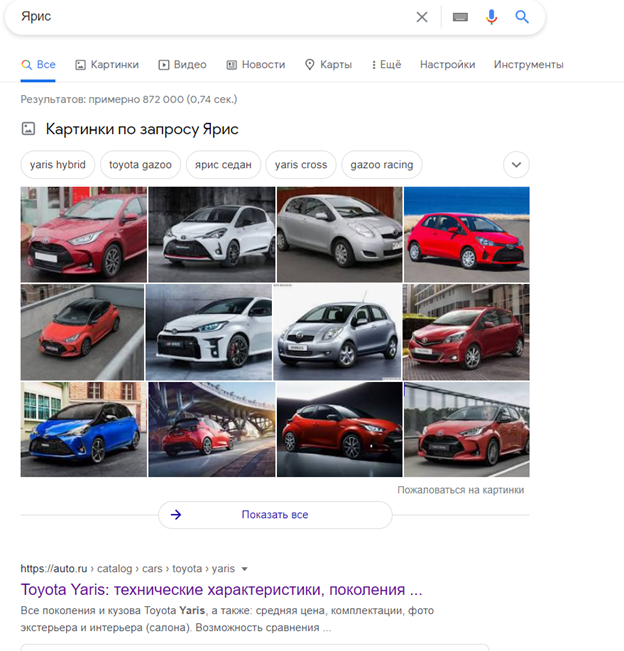
Task: Open dropdown arrow next to auto.ru URL
Action: coord(245,569)
